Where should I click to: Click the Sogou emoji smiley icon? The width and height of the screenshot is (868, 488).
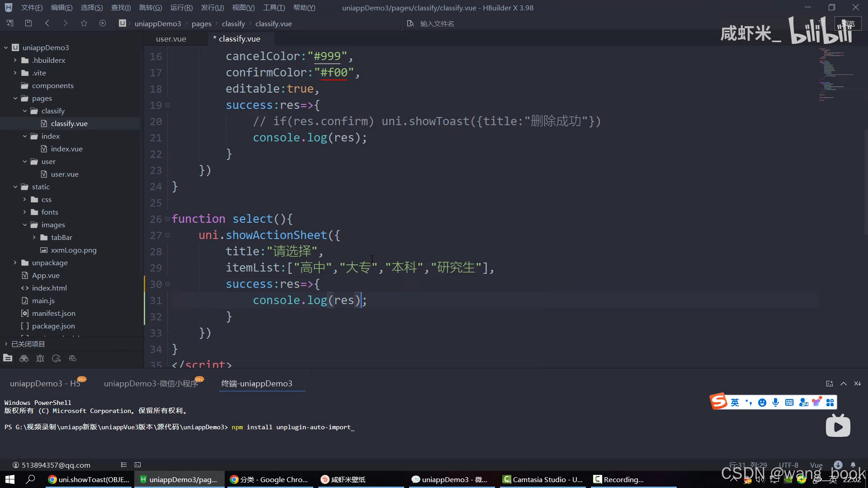[762, 403]
